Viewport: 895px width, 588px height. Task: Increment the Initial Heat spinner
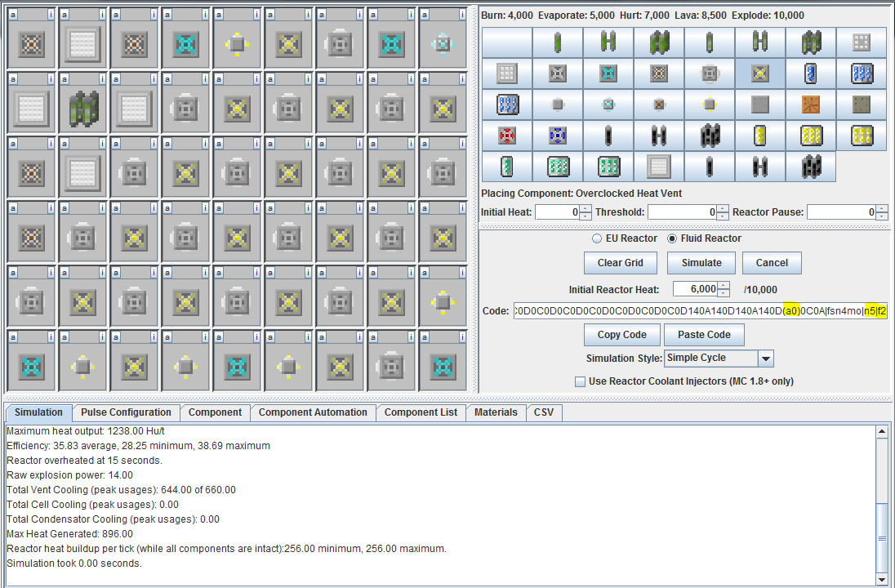click(x=586, y=209)
